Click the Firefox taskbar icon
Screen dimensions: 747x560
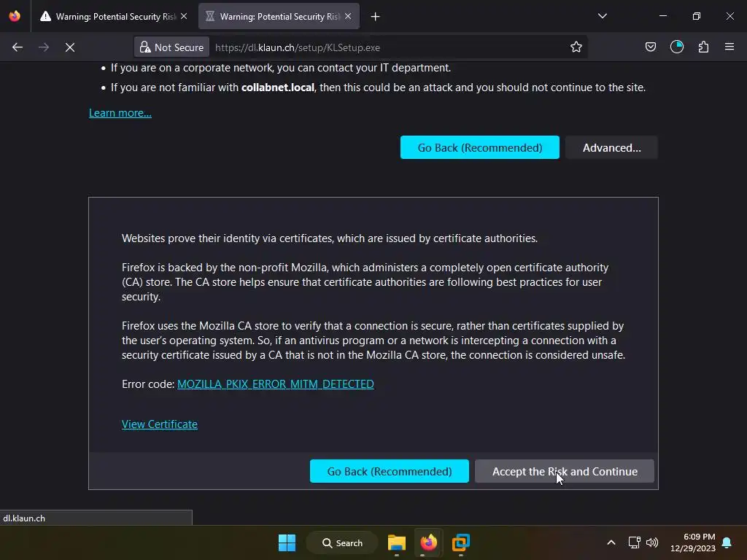(428, 542)
